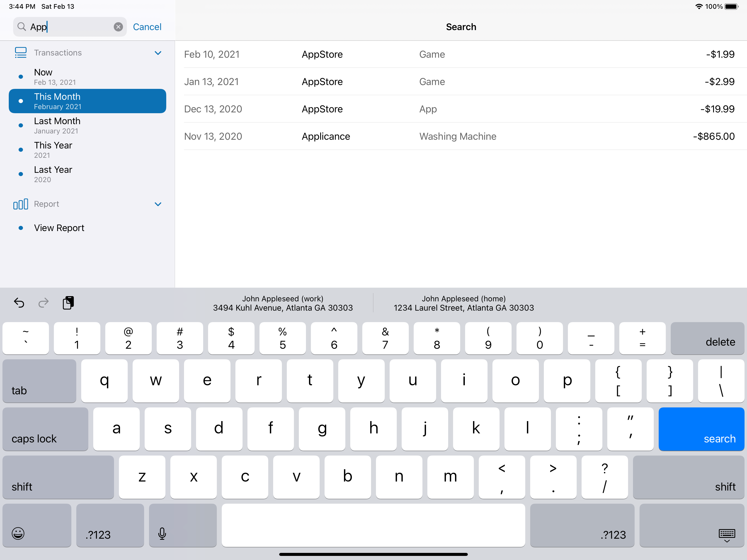This screenshot has height=560, width=747.
Task: Tap the number 0 key
Action: (x=540, y=338)
